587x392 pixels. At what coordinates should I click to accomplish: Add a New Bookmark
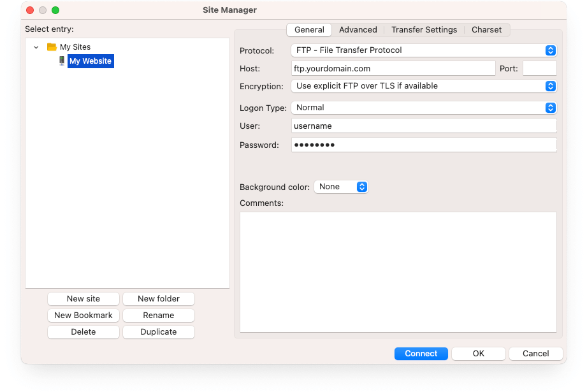point(83,315)
